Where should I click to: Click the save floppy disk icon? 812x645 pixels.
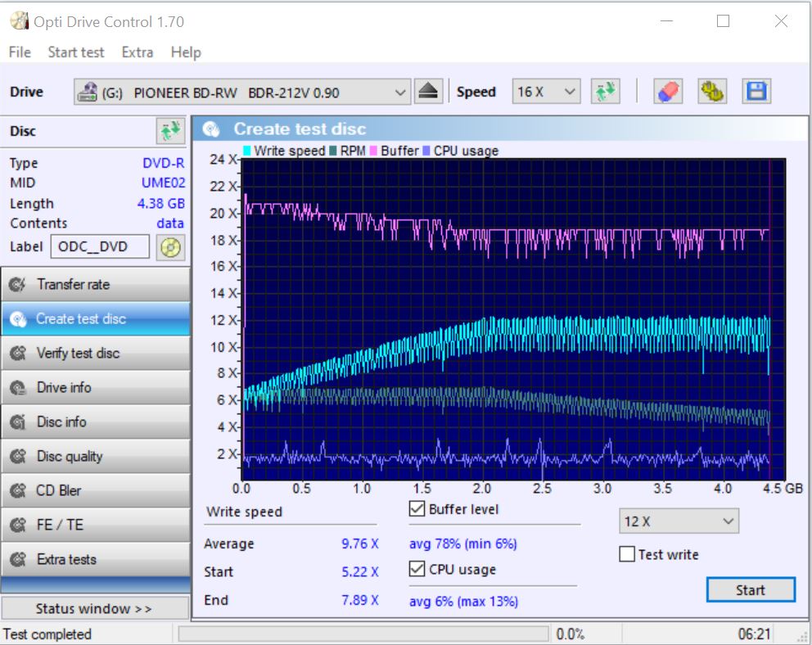[756, 92]
